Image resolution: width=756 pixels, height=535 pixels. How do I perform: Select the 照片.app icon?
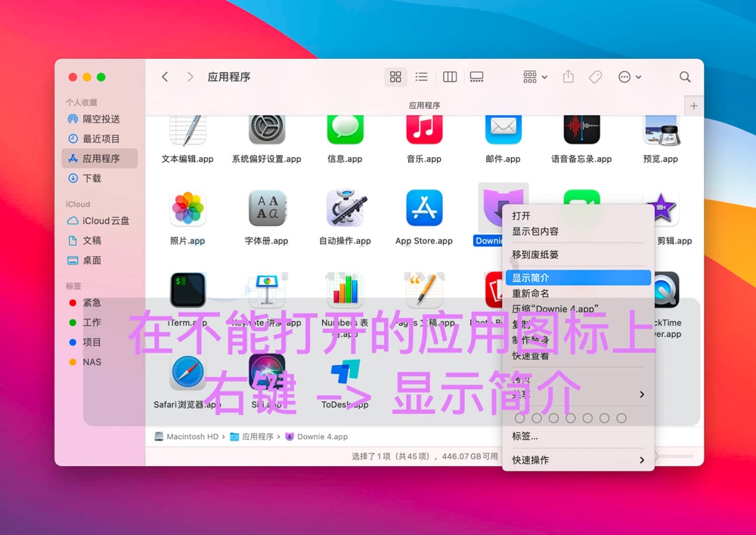(187, 209)
